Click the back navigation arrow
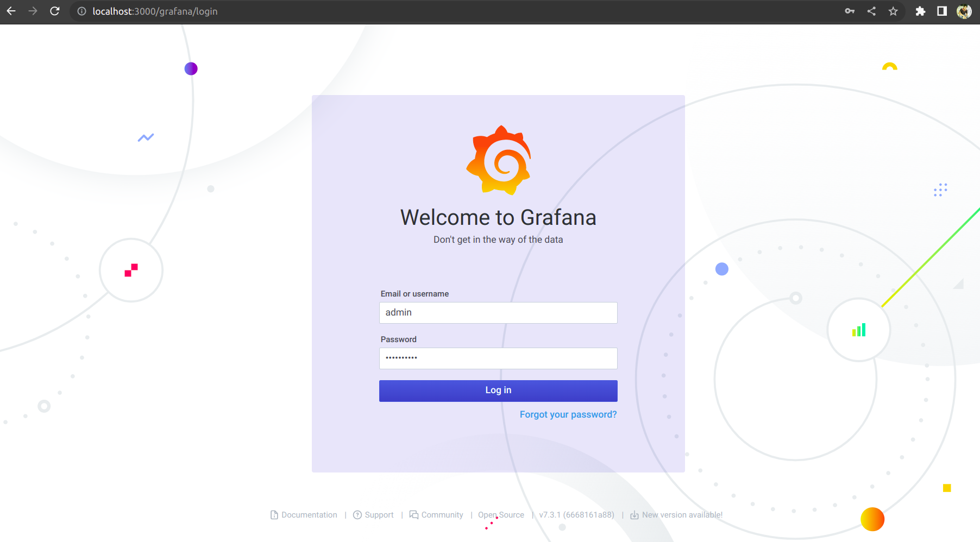 click(x=11, y=11)
